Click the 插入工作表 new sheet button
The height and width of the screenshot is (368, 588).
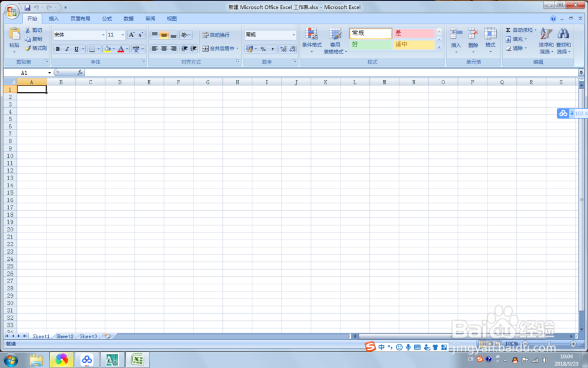108,336
